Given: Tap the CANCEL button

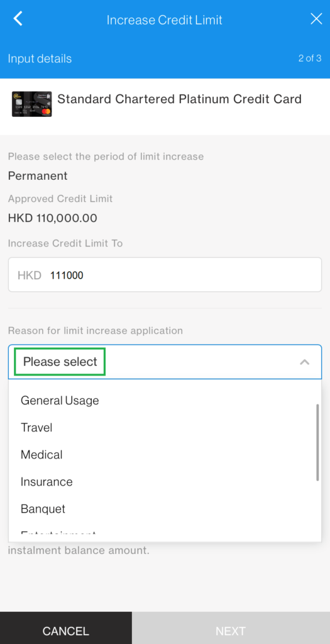Looking at the screenshot, I should (x=66, y=628).
